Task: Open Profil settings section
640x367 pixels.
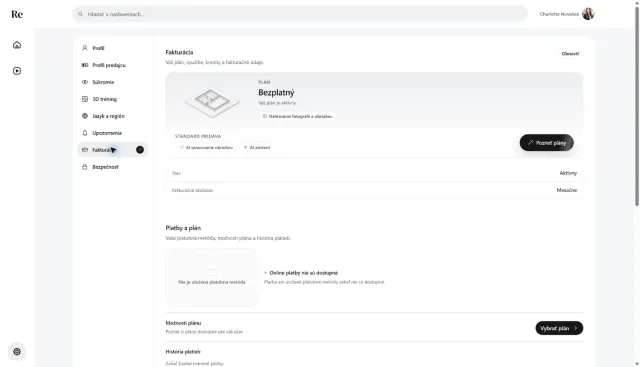Action: coord(113,48)
